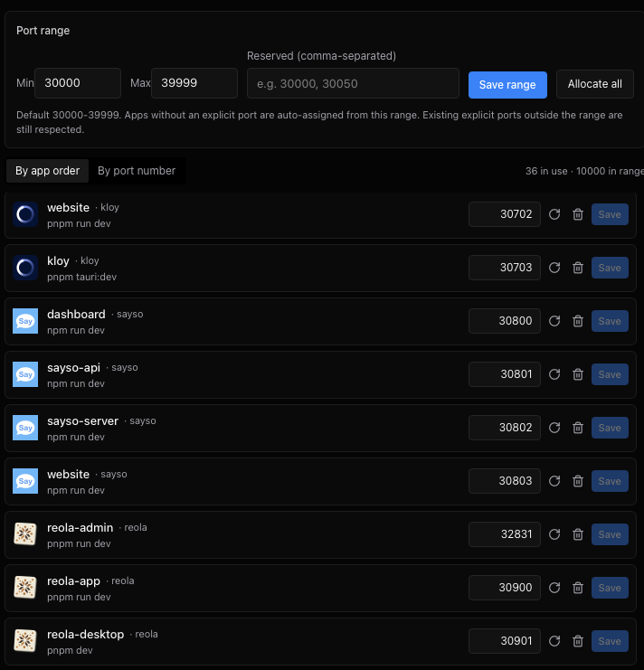Viewport: 644px width, 670px height.
Task: Save port 30800 for dashboard
Action: (x=610, y=321)
